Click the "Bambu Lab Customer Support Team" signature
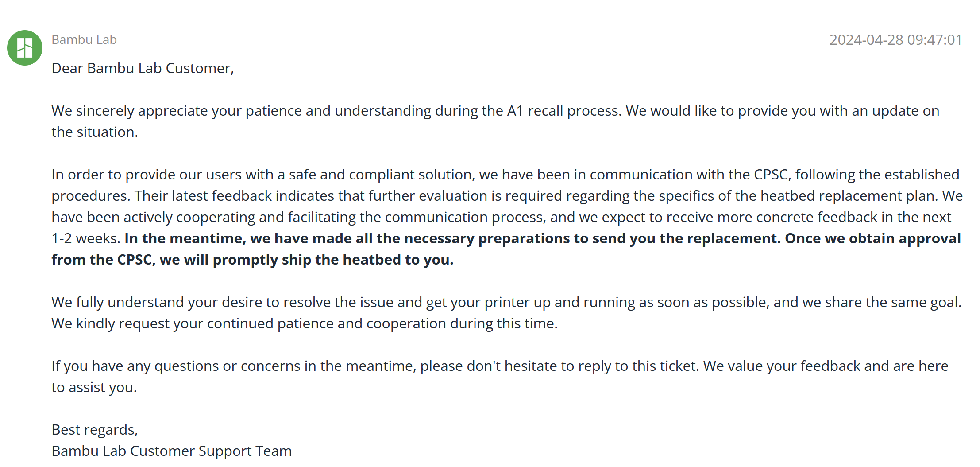980x467 pixels. (x=172, y=451)
